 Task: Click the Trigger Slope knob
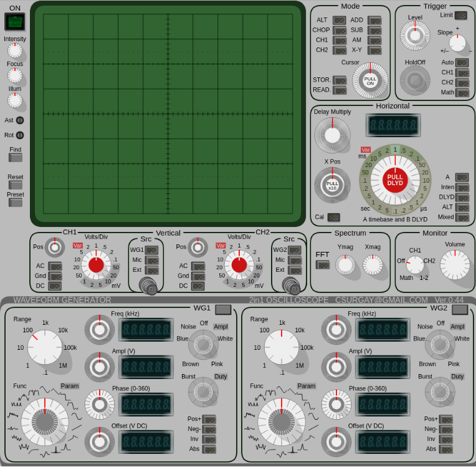click(457, 43)
